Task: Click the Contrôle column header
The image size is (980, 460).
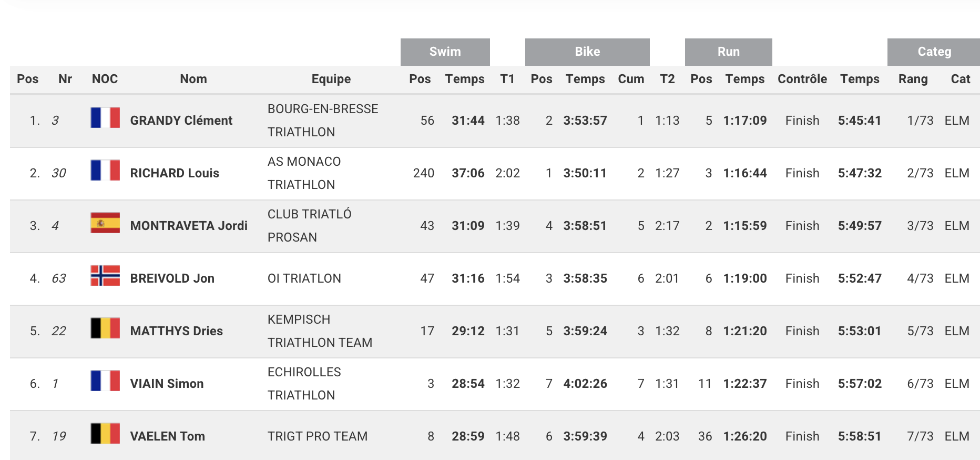Action: 802,79
